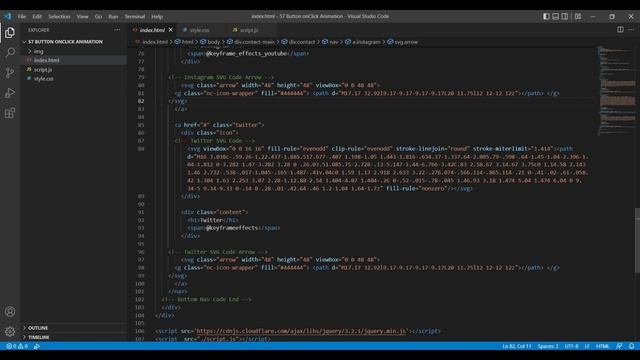Click Ln 82, Col 11 cursor position
Image resolution: width=640 pixels, height=360 pixels.
[517, 346]
